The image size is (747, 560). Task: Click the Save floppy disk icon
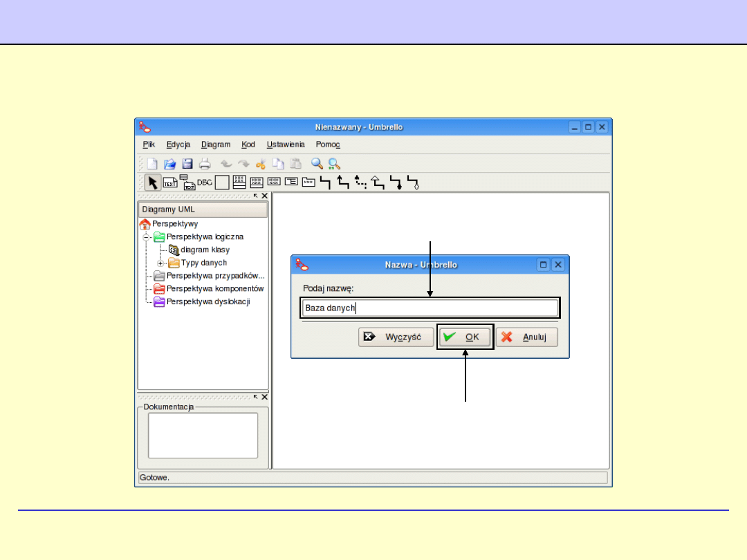click(187, 164)
